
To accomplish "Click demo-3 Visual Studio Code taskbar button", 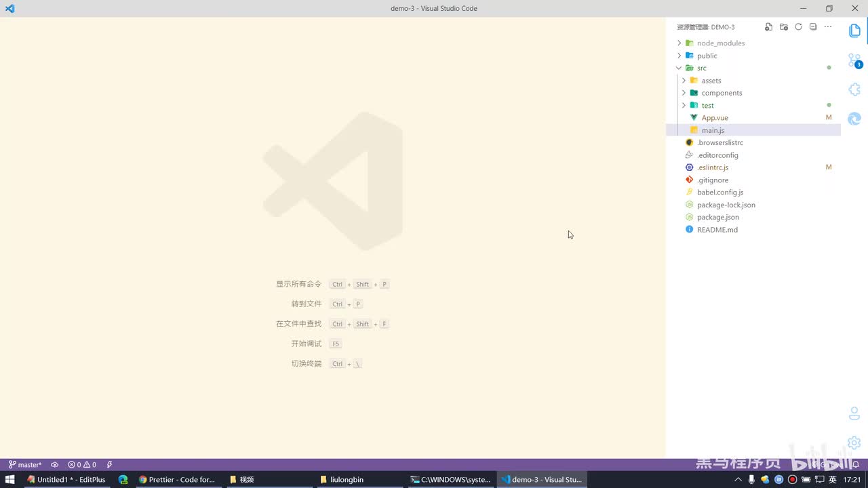I will tap(542, 479).
